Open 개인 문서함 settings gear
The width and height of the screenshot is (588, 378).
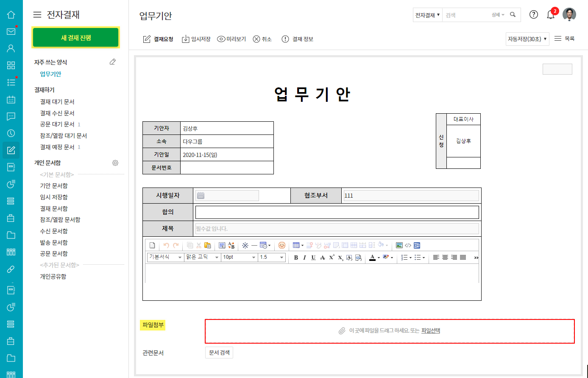[x=115, y=163]
